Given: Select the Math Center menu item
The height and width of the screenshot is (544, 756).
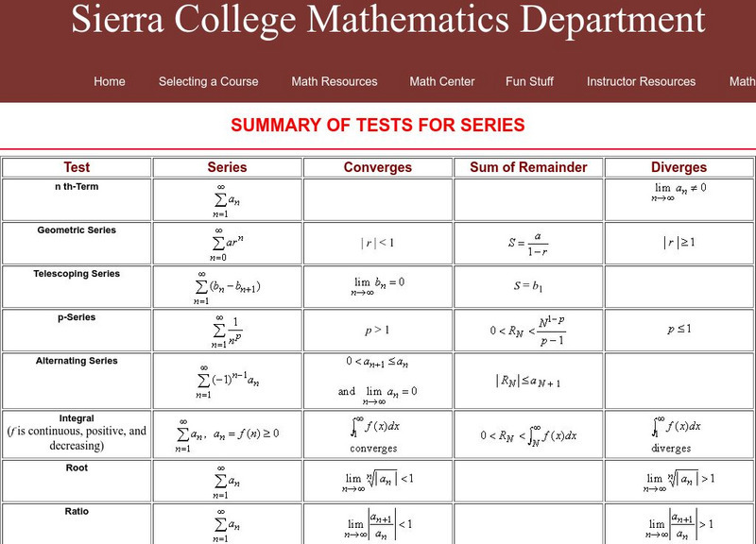Looking at the screenshot, I should (x=442, y=81).
